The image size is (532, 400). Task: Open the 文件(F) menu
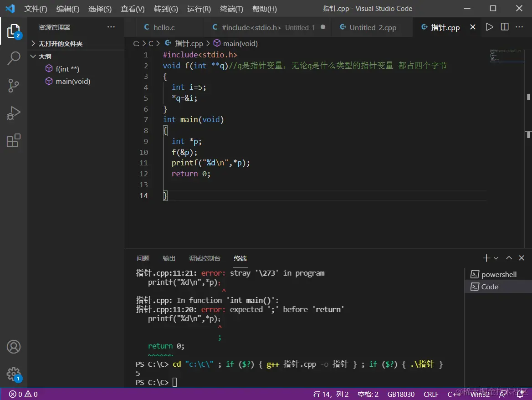pyautogui.click(x=36, y=9)
